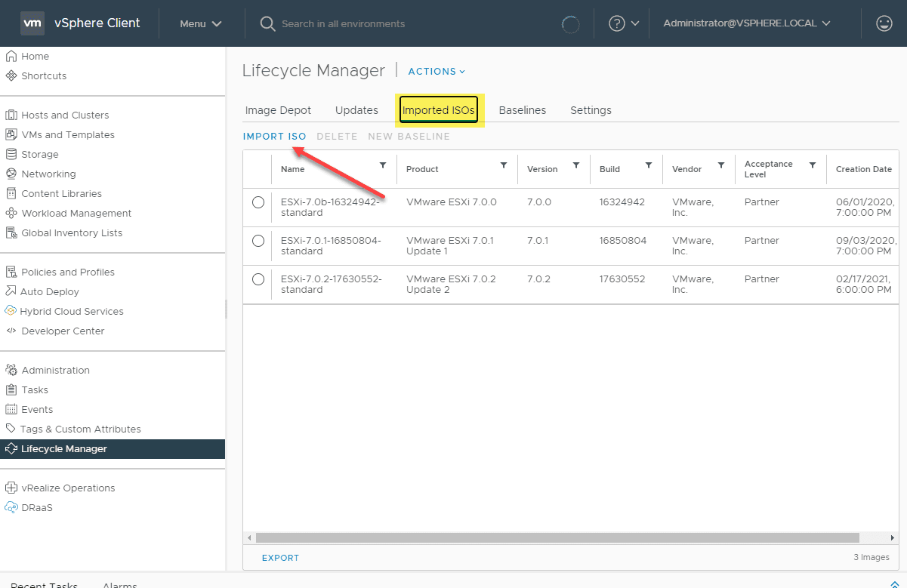Open the Acceptance Level column filter
907x588 pixels.
(x=813, y=165)
